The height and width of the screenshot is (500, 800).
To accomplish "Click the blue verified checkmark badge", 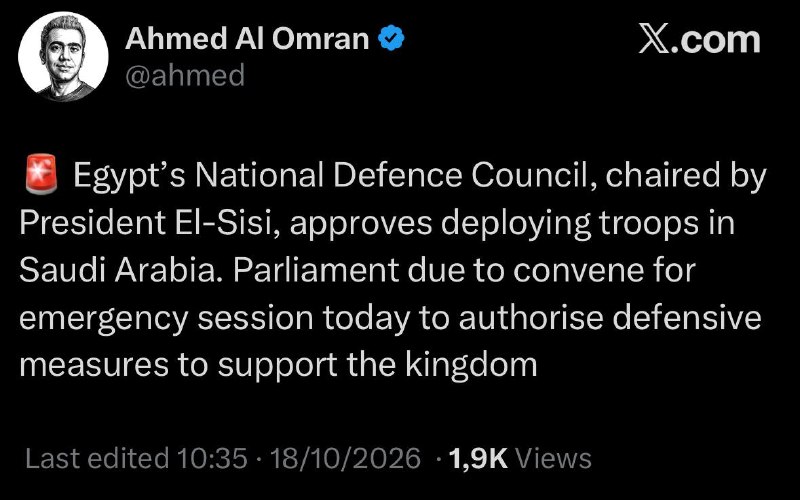I will pyautogui.click(x=391, y=39).
